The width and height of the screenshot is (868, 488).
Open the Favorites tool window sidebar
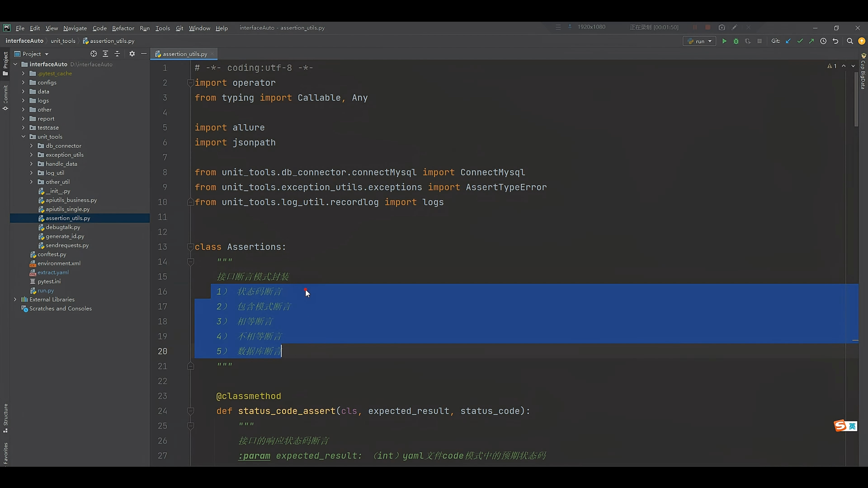[x=5, y=453]
